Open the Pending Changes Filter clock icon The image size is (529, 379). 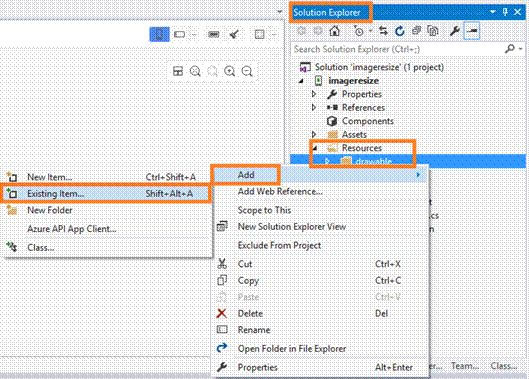click(359, 31)
